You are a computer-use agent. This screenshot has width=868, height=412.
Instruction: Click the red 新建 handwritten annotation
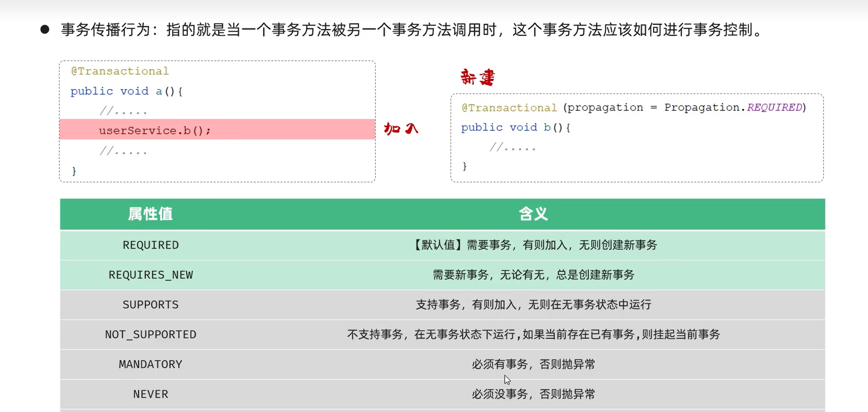click(477, 77)
